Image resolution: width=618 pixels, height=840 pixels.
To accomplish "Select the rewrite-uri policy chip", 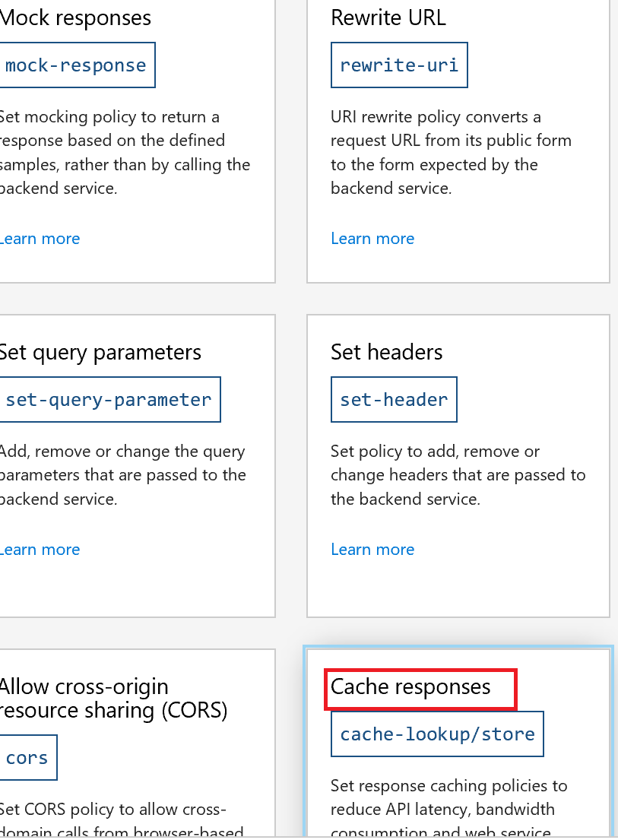I will point(399,65).
